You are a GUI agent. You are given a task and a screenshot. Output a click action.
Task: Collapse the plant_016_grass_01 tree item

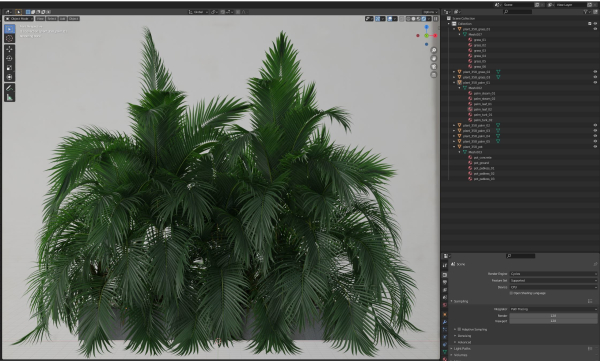point(454,29)
